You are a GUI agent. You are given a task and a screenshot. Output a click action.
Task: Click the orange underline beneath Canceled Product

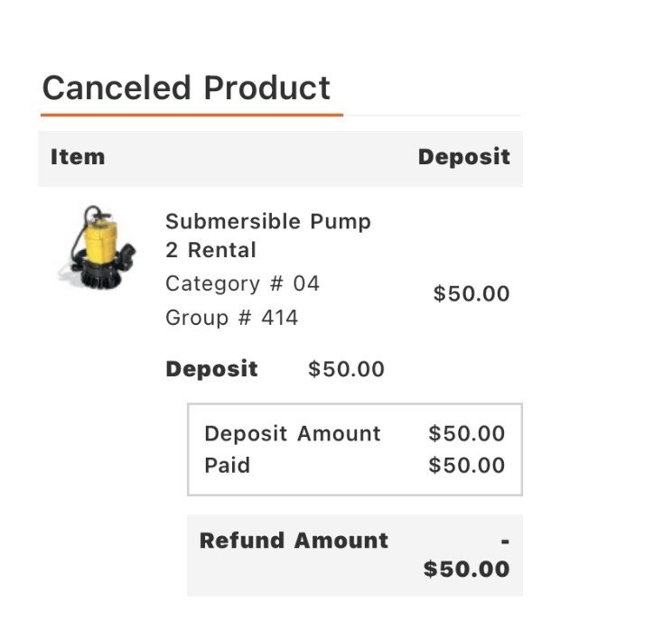click(191, 115)
